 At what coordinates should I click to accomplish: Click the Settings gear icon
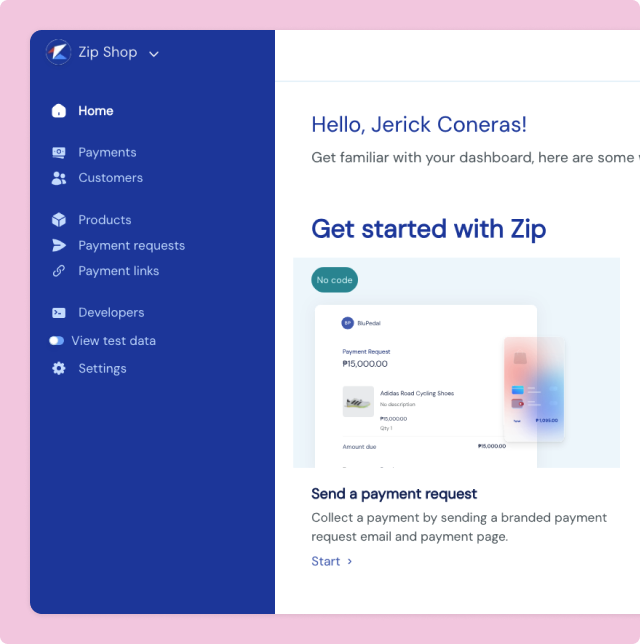(59, 368)
